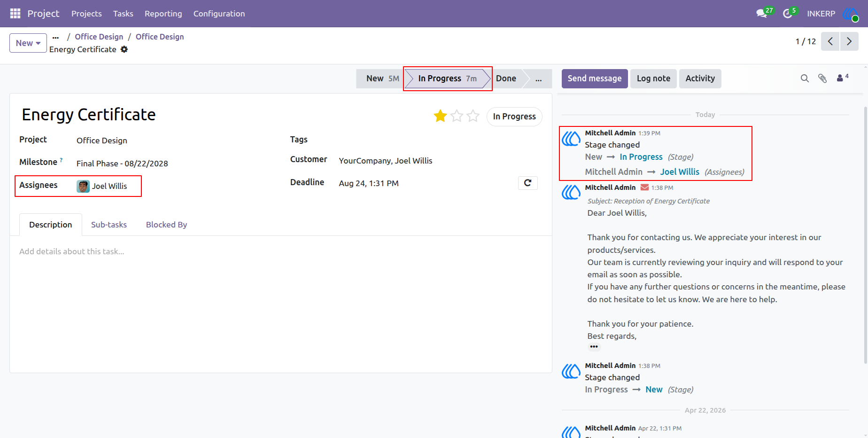Click the Log note button
Image resolution: width=868 pixels, height=438 pixels.
(x=654, y=78)
